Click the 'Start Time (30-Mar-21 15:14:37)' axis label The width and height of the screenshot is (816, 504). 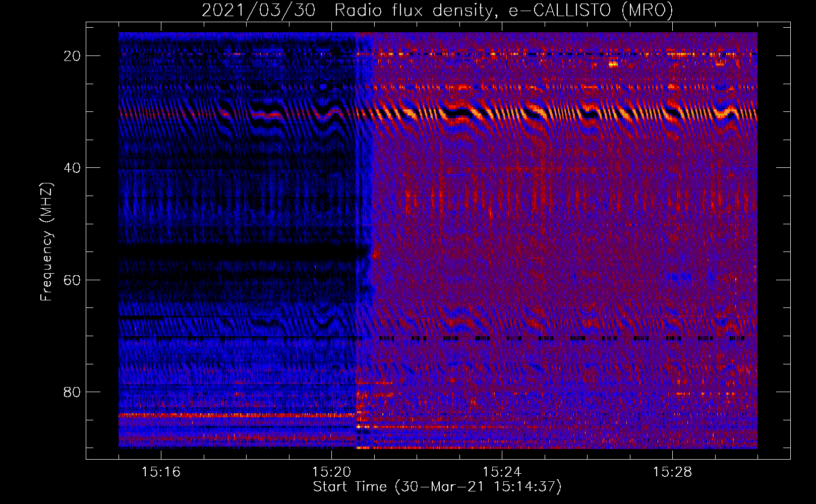click(437, 487)
